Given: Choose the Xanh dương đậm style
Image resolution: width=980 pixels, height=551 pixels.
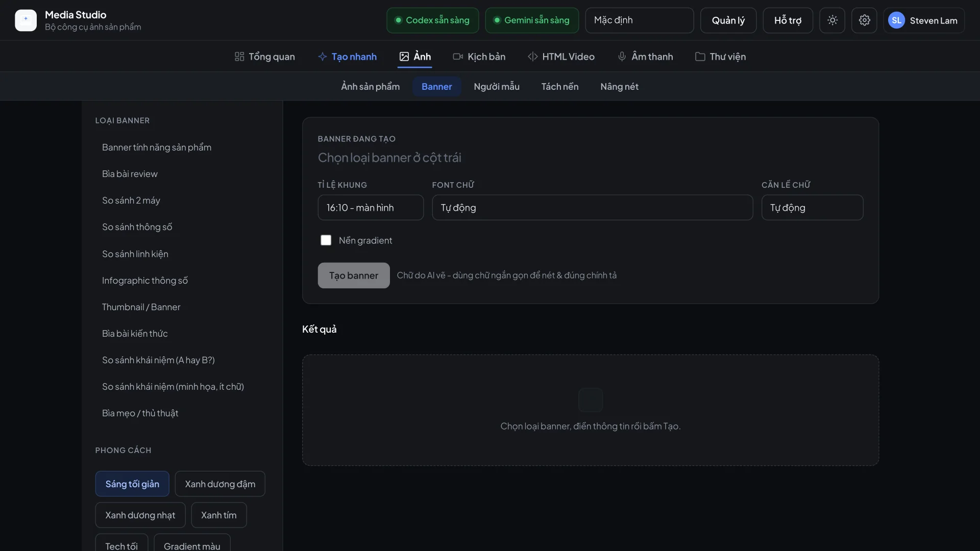Looking at the screenshot, I should [220, 484].
